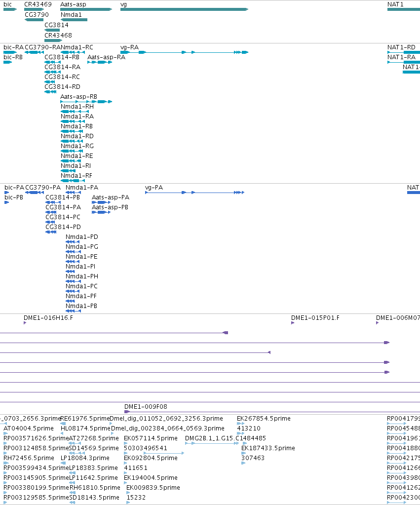Select the bic gene feature label
Image resolution: width=420 pixels, height=505 pixels.
coord(7,4)
